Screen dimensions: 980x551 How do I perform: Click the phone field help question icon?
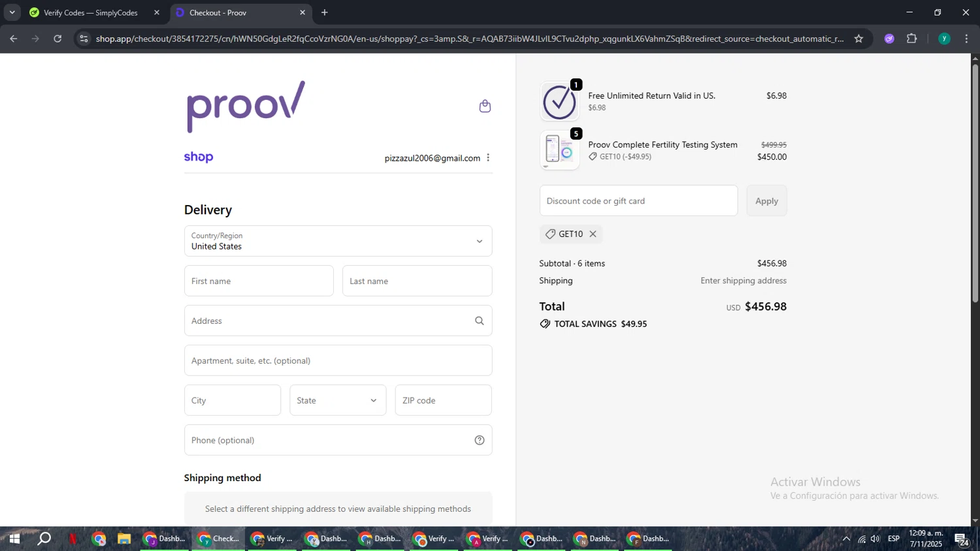(480, 440)
